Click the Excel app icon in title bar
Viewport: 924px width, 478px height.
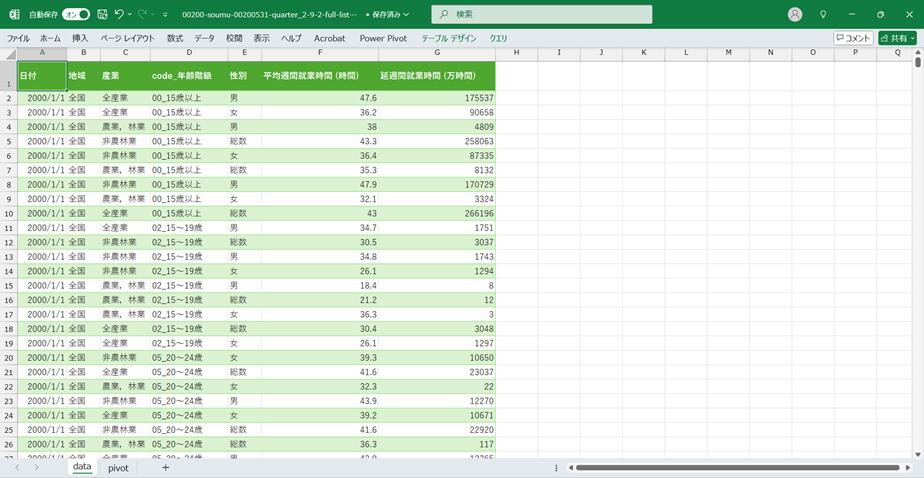click(x=14, y=15)
